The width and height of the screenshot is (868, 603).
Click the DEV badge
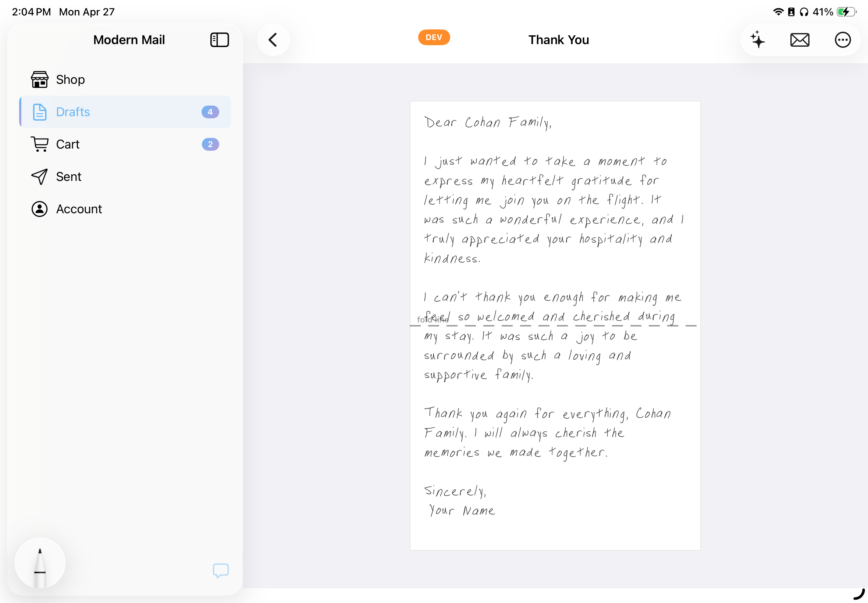pyautogui.click(x=434, y=38)
